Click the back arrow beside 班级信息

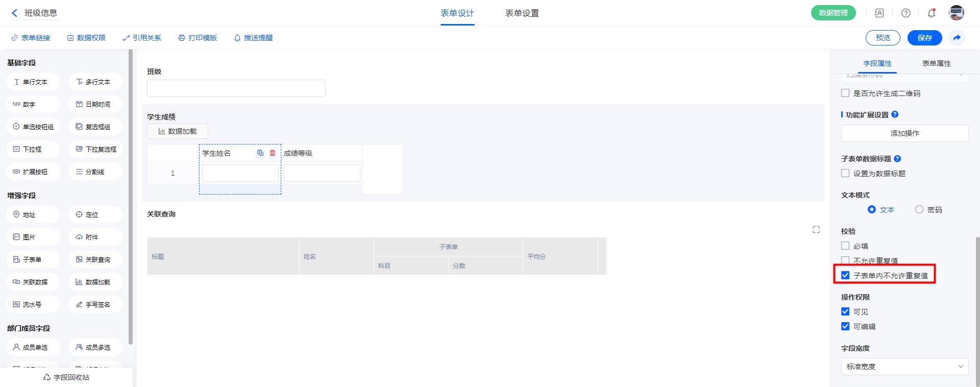point(14,13)
